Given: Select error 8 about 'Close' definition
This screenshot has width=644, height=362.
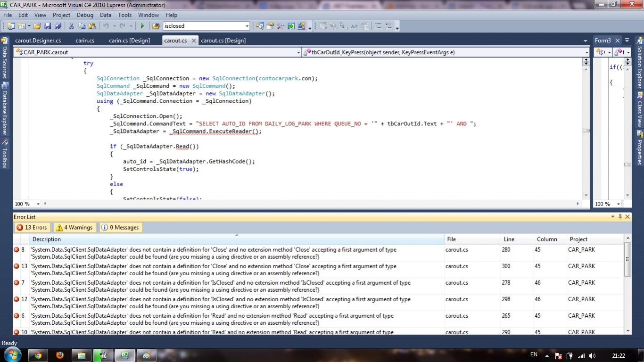Looking at the screenshot, I should (x=318, y=253).
